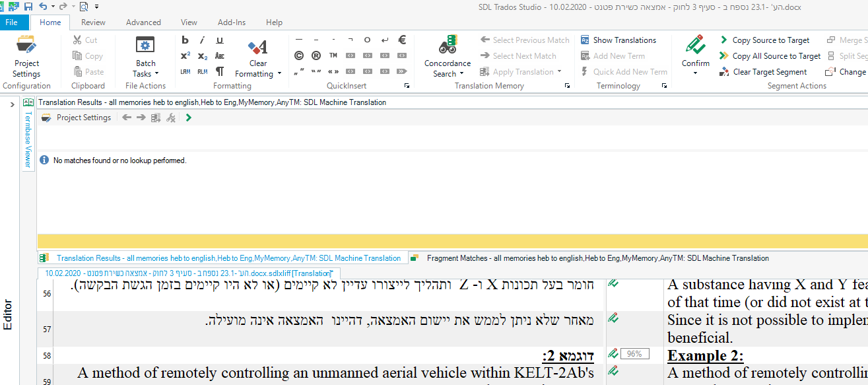Toggle italic formatting
Image resolution: width=868 pixels, height=385 pixels.
tap(202, 40)
